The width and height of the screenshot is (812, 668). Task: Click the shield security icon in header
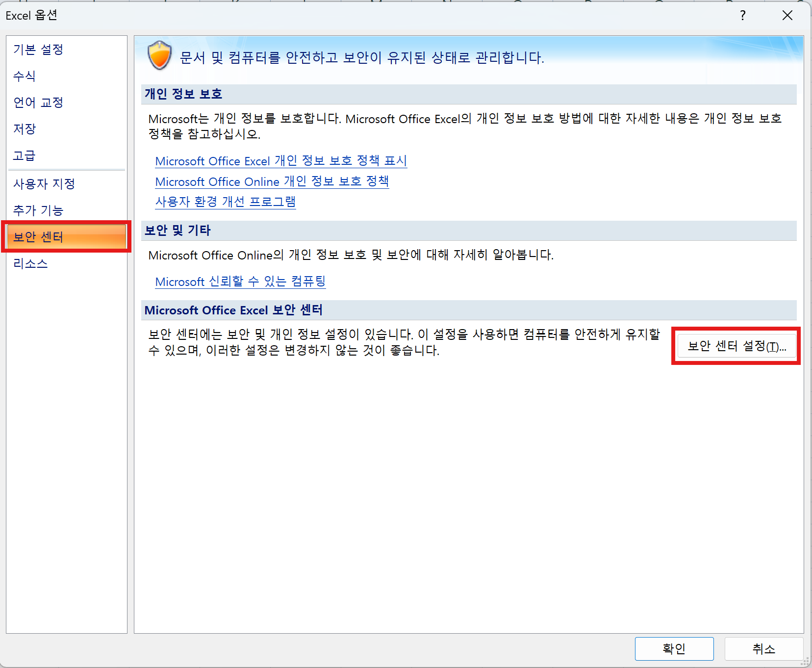tap(159, 55)
